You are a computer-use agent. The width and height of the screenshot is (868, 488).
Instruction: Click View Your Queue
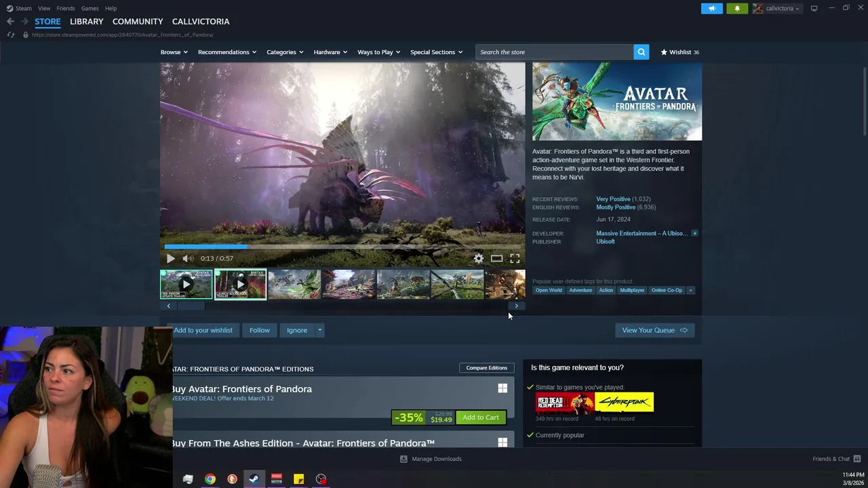pos(655,330)
